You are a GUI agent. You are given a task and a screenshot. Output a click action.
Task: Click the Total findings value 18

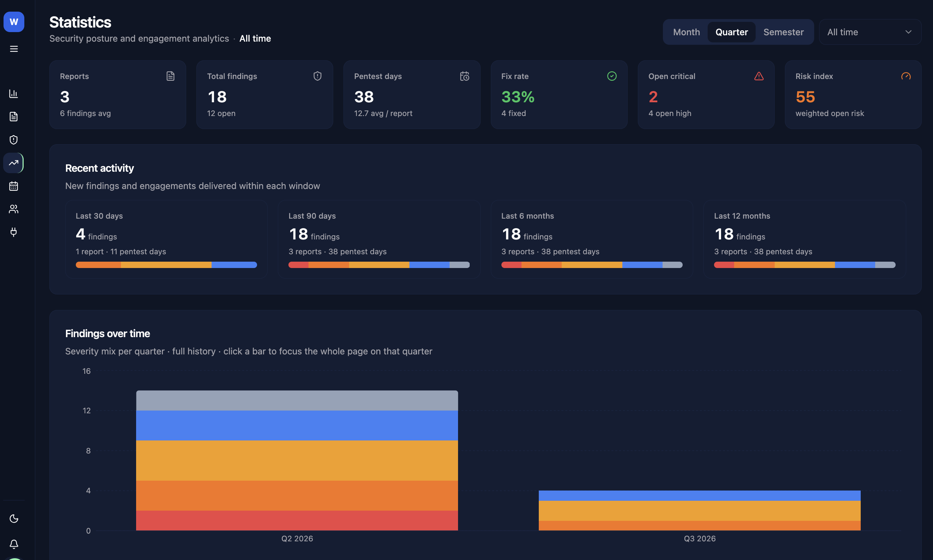tap(217, 97)
